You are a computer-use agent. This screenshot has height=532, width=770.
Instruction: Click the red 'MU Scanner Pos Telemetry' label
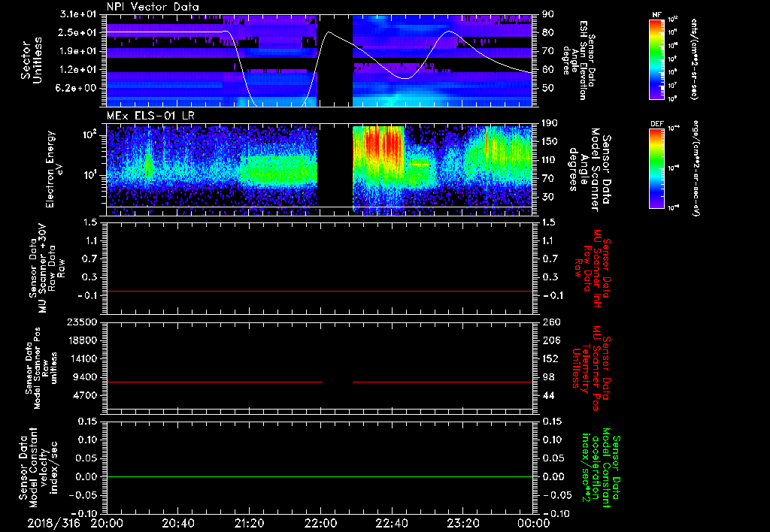(x=591, y=368)
